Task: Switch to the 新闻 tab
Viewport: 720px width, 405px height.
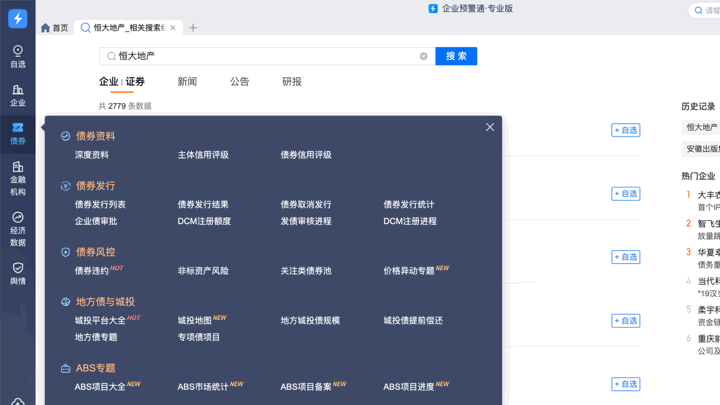Action: (x=187, y=82)
